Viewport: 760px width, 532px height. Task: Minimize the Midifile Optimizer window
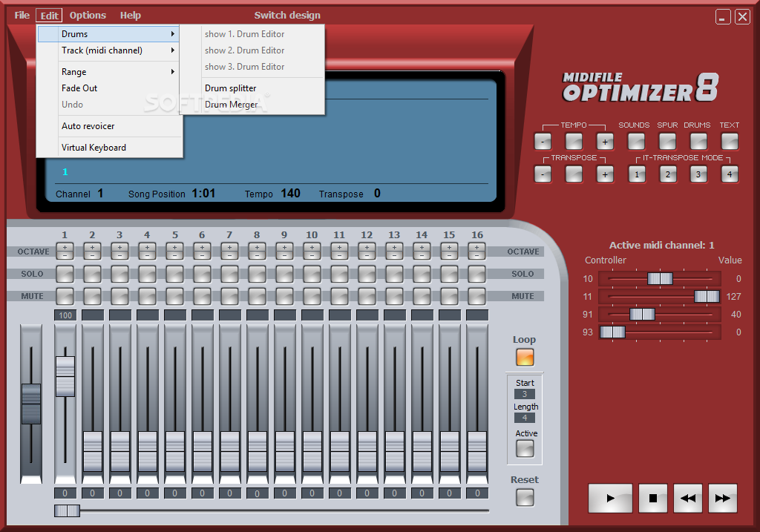723,17
